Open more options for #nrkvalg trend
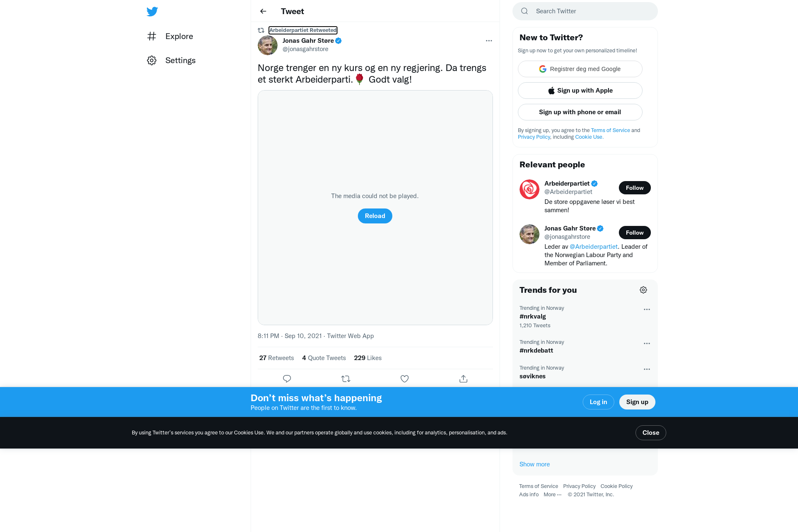This screenshot has height=532, width=798. pos(647,309)
